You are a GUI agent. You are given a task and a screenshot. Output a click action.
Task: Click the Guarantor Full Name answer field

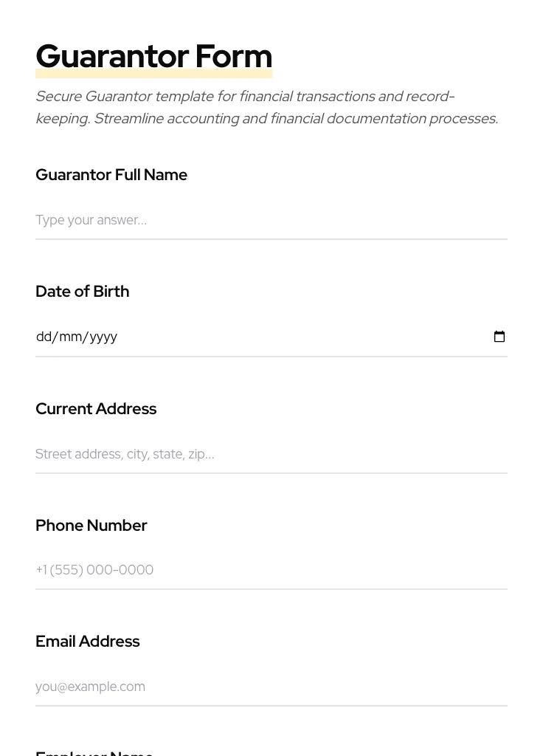coord(271,220)
